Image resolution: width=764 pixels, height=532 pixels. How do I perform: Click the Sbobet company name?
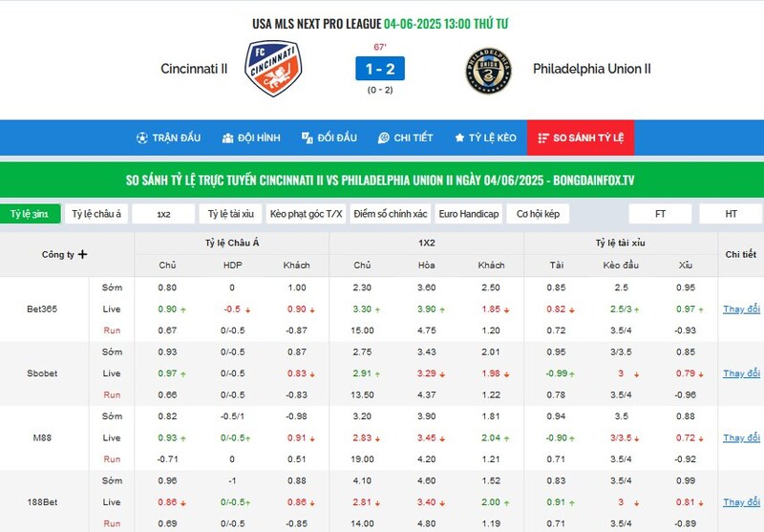point(42,373)
